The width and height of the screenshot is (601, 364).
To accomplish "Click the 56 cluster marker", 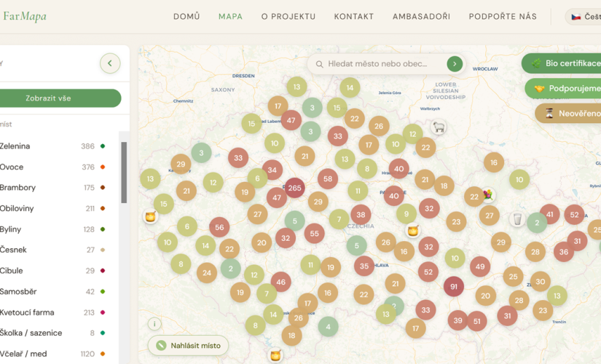I will [219, 227].
